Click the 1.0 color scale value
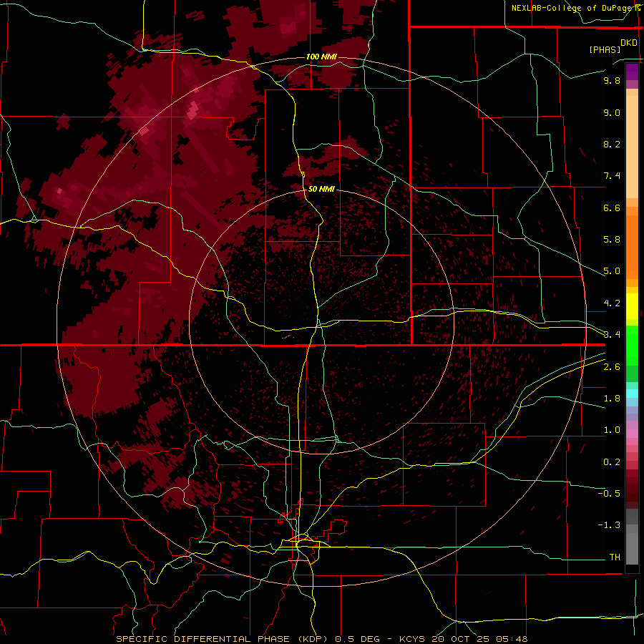The height and width of the screenshot is (644, 644). (612, 430)
